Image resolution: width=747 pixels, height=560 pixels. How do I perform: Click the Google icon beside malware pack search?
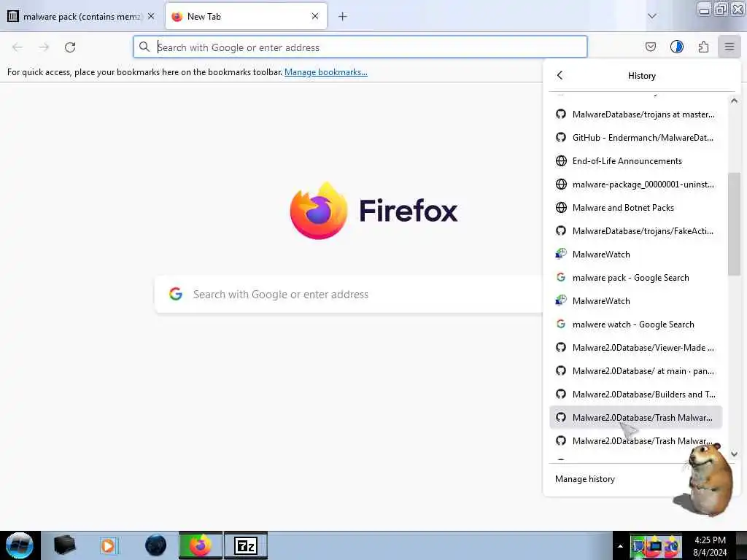pyautogui.click(x=561, y=278)
